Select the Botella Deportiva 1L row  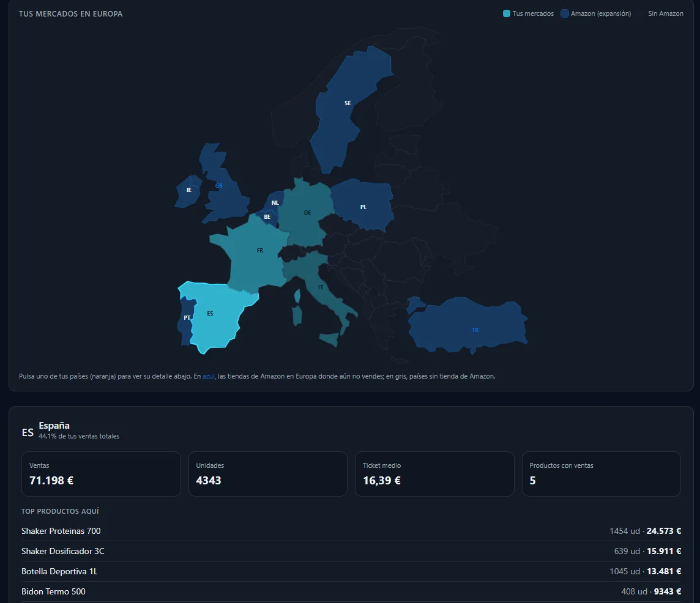click(x=351, y=571)
